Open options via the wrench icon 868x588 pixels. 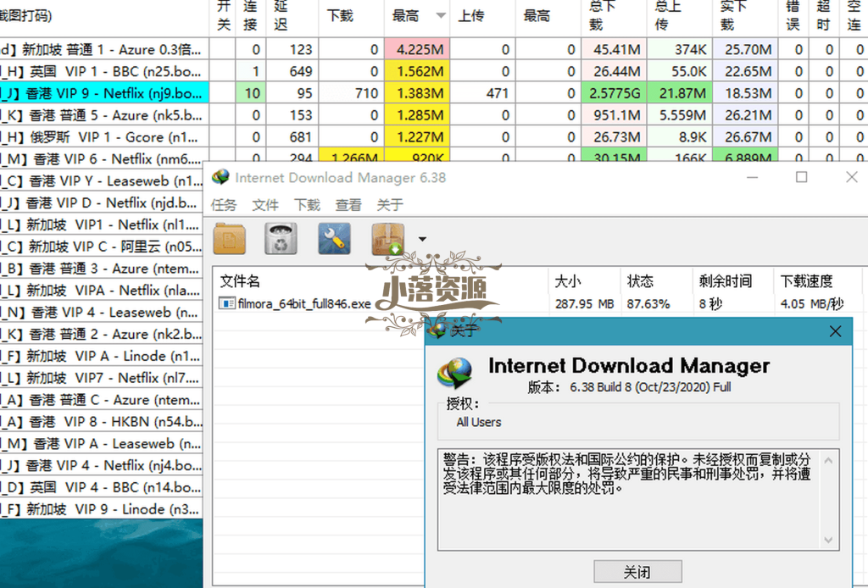(334, 239)
